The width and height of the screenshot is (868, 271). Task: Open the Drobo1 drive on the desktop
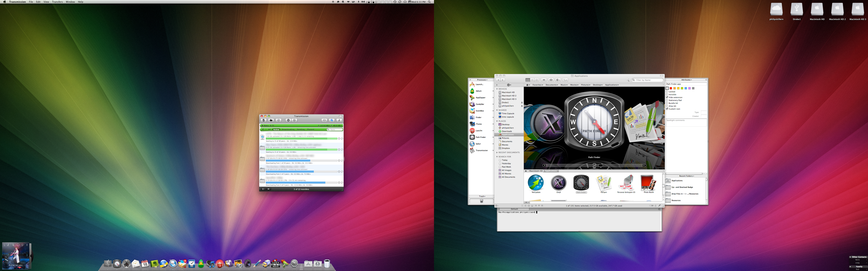coord(797,11)
